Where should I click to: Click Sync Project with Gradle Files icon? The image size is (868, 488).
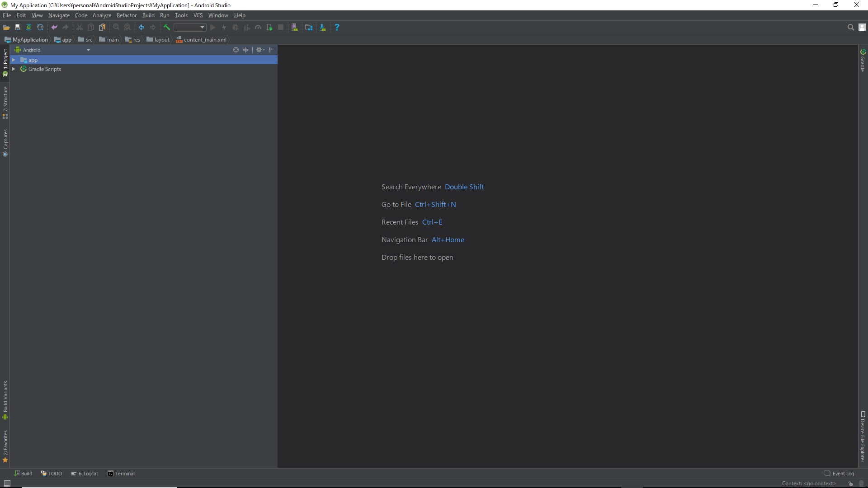tap(29, 28)
